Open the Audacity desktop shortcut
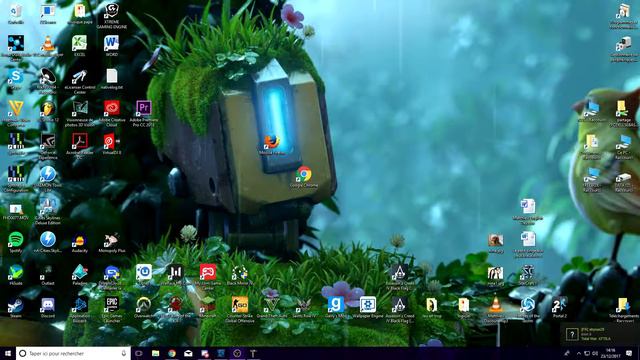The height and width of the screenshot is (360, 640). (x=79, y=243)
